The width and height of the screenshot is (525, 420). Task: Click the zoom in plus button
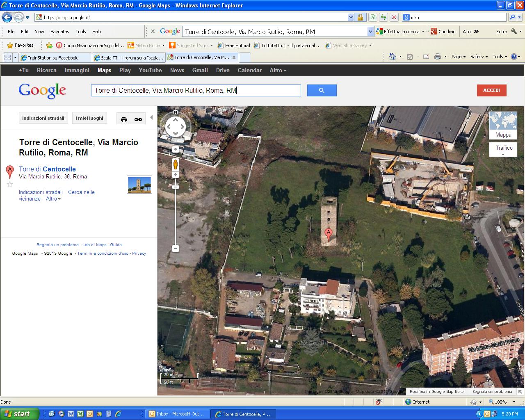point(176,175)
